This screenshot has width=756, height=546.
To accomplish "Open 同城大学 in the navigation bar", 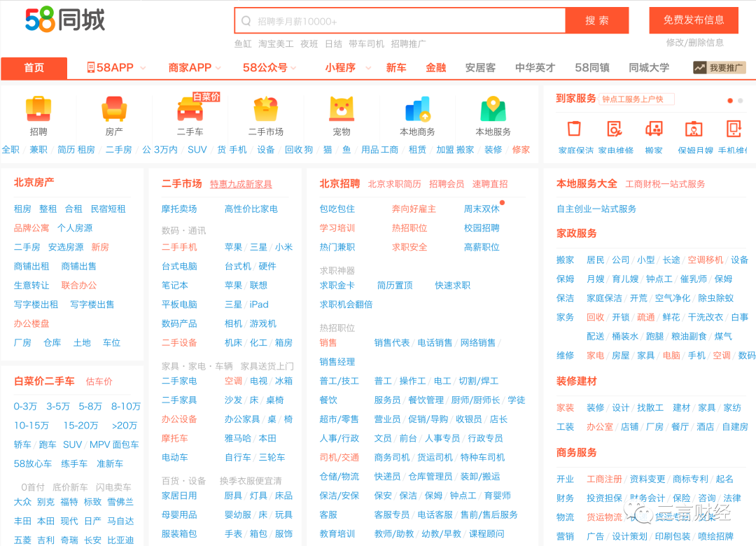I will click(x=649, y=67).
